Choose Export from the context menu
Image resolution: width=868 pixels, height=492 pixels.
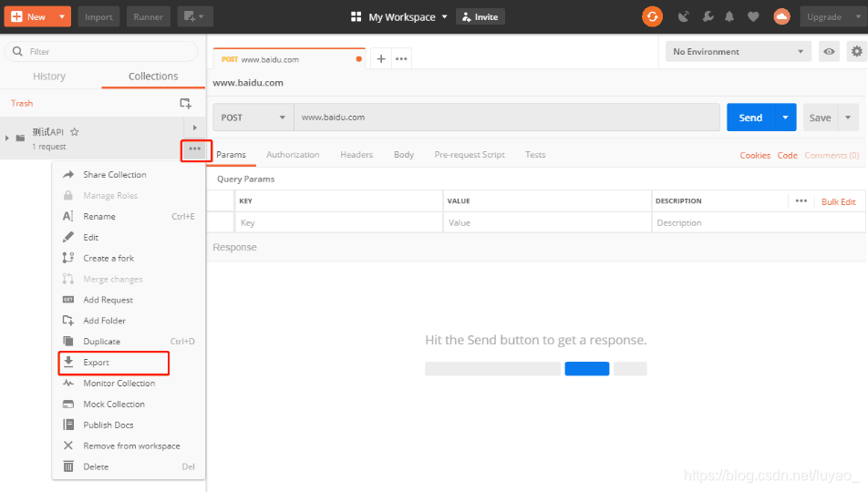[x=129, y=363]
